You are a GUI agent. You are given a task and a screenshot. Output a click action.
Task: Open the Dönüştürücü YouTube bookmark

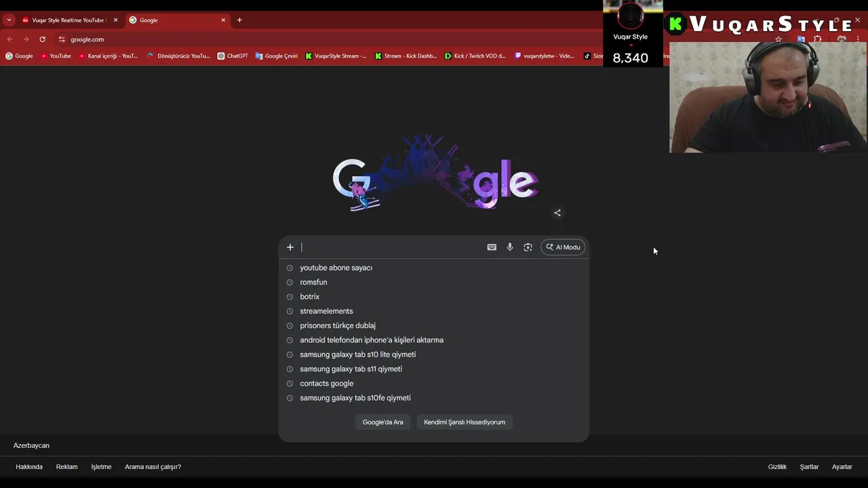pyautogui.click(x=179, y=56)
